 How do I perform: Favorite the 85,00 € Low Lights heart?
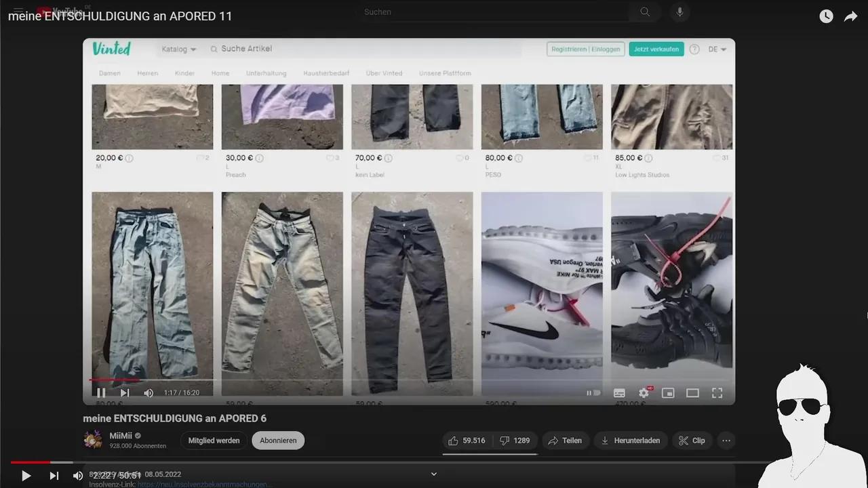tap(717, 158)
